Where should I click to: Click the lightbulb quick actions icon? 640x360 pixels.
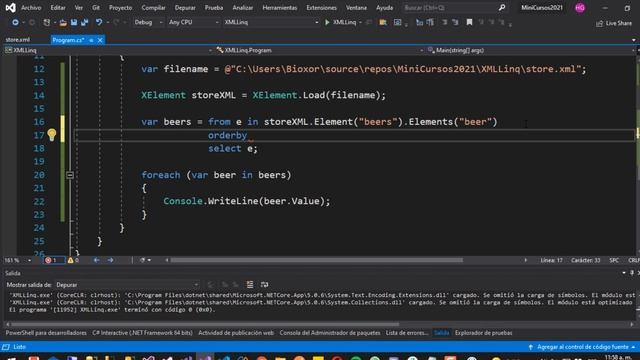[x=52, y=135]
